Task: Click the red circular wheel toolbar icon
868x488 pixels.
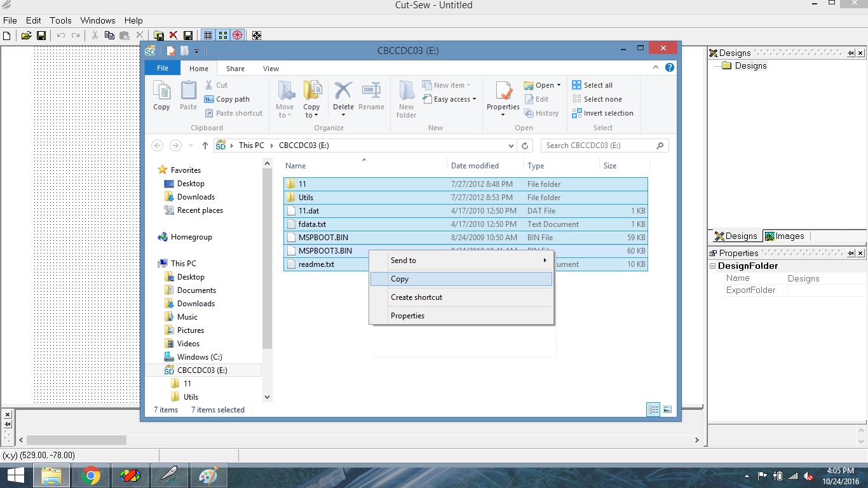Action: (x=237, y=36)
